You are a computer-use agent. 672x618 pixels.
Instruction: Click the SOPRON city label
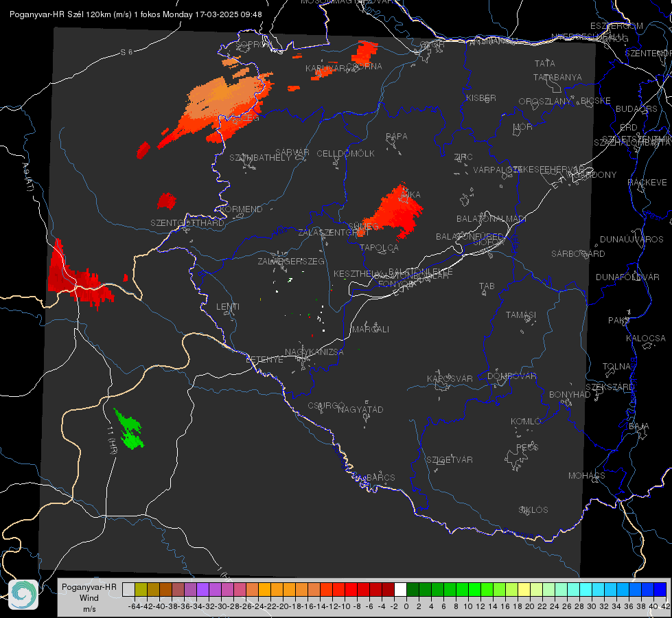(x=253, y=45)
